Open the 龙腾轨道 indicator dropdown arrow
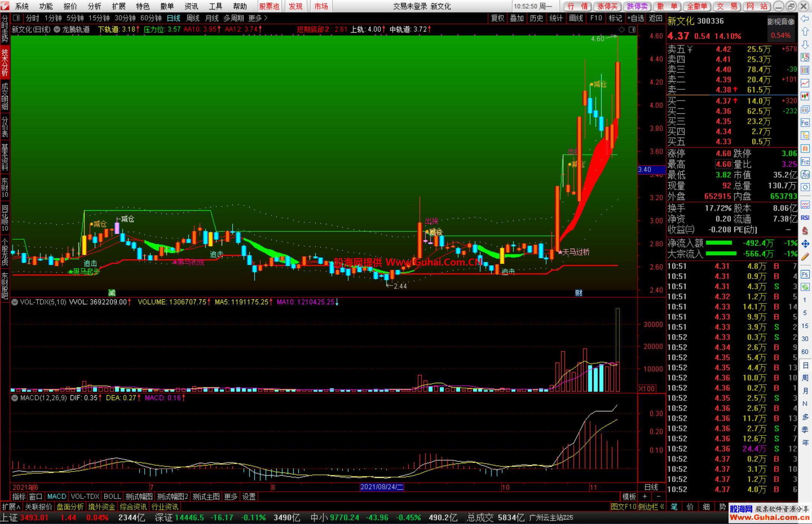This screenshot has width=812, height=524. 57,29
